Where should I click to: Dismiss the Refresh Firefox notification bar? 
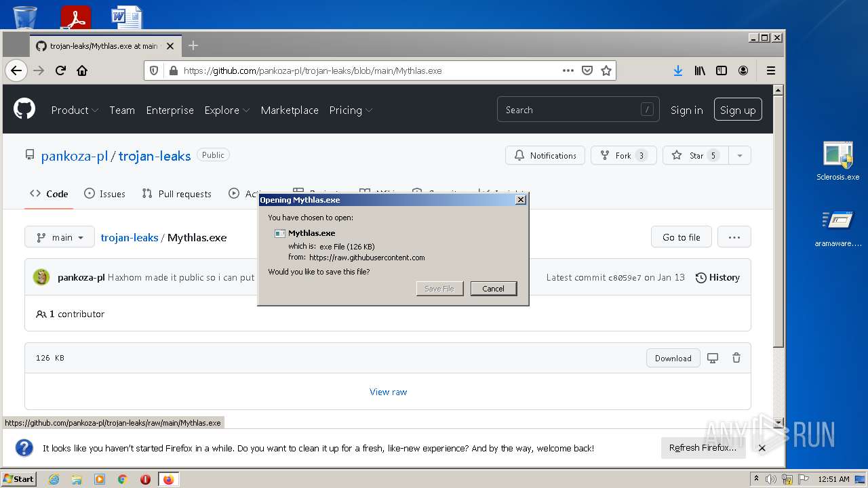coord(762,448)
